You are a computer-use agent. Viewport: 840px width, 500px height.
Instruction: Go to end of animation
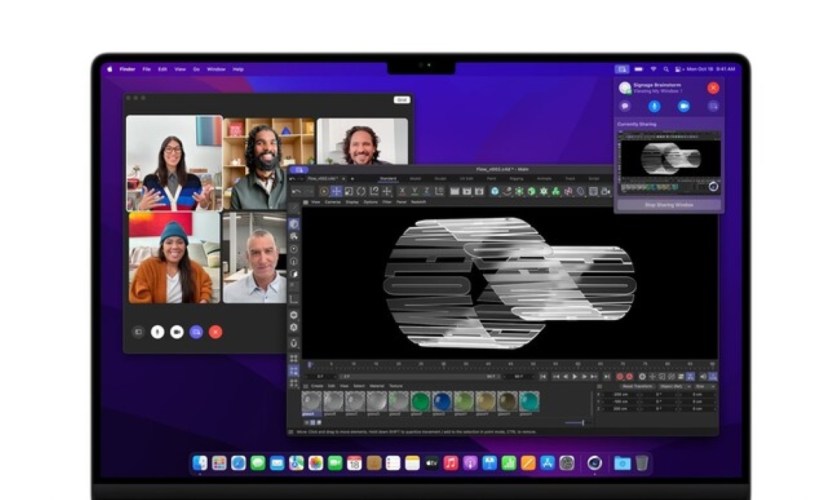606,377
